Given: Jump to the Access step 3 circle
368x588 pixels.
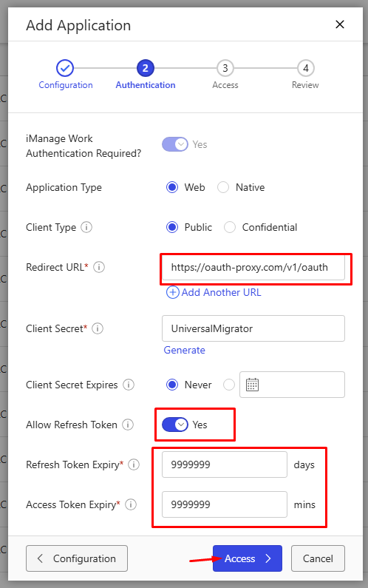Looking at the screenshot, I should point(225,68).
